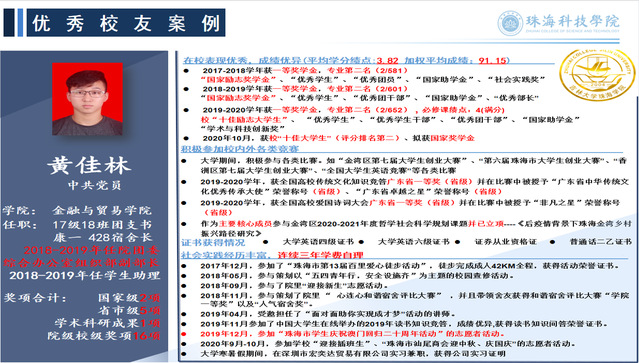Click the name 黄佳林
The height and width of the screenshot is (363, 639).
[x=89, y=165]
